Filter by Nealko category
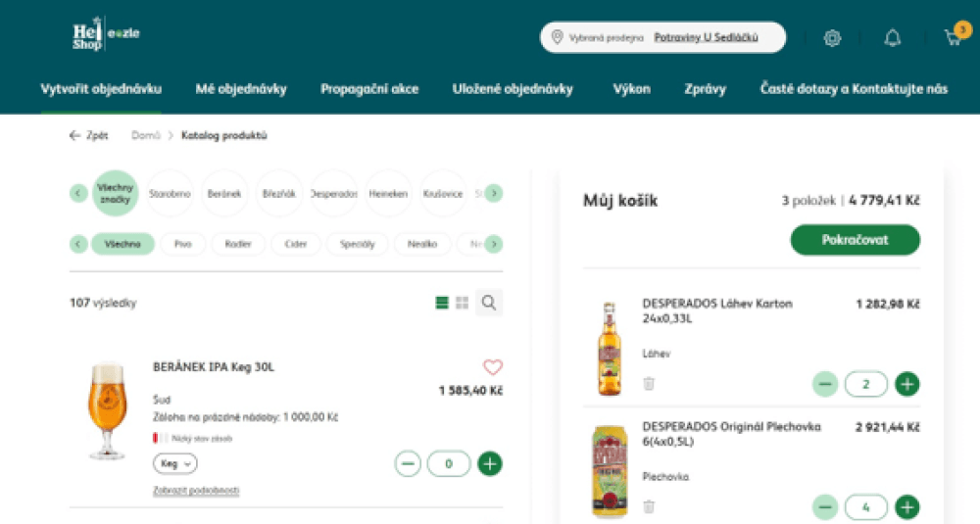980x524 pixels. tap(421, 244)
